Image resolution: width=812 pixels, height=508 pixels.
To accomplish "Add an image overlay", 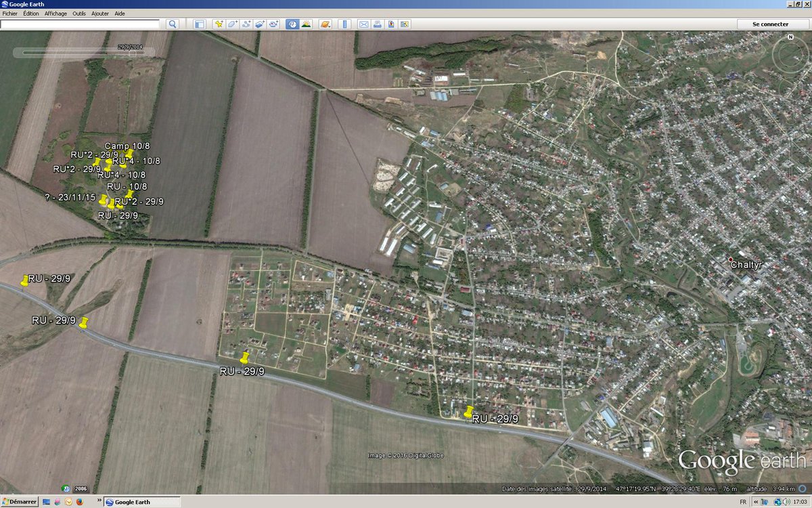I will point(260,23).
